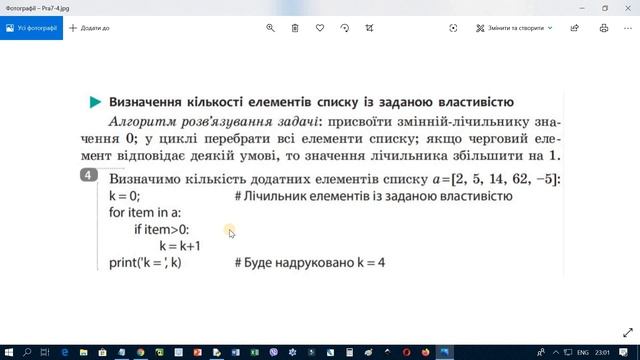Open Viber from taskbar
This screenshot has height=360, width=640.
273,352
